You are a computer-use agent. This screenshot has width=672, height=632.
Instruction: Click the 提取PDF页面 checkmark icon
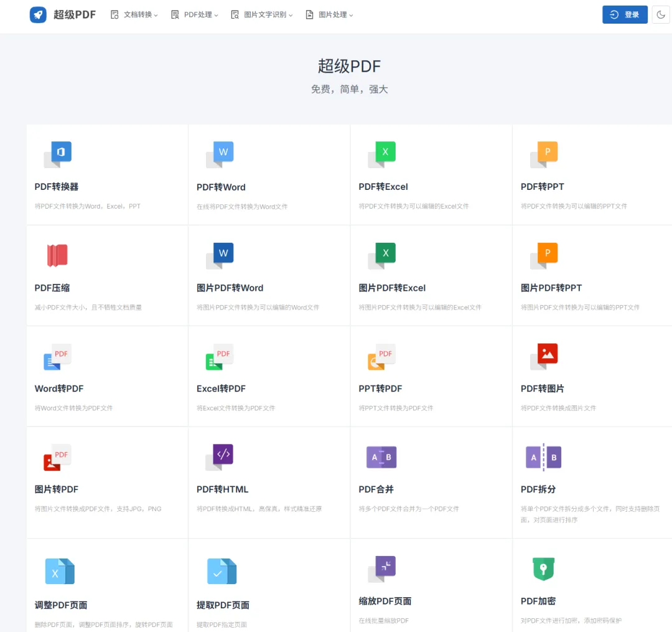point(222,571)
